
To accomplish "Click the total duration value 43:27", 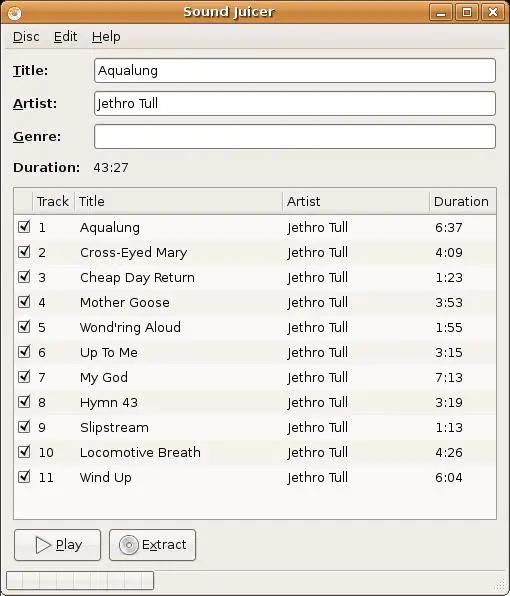I will (111, 168).
